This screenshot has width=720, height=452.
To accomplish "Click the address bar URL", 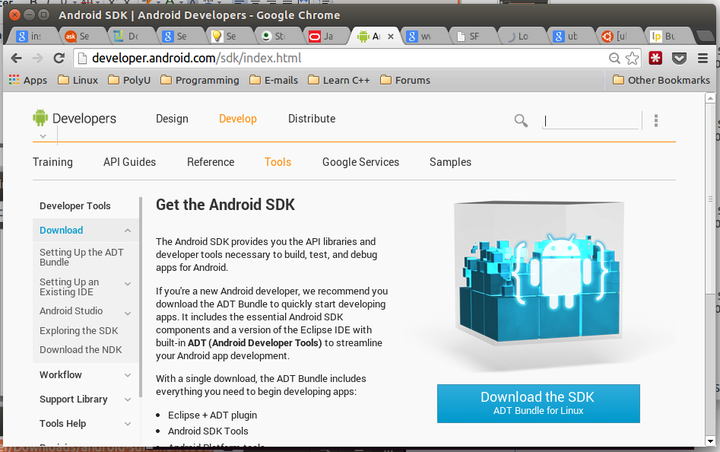I will click(197, 58).
